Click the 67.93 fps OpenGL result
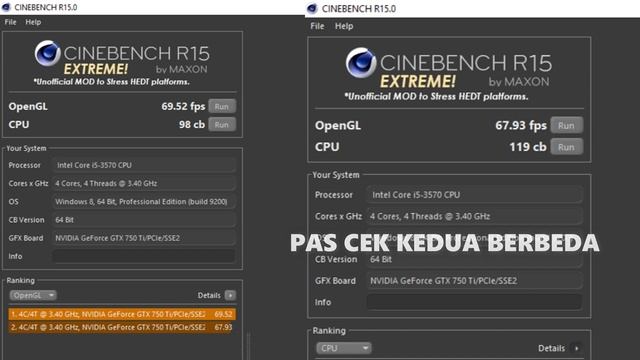The height and width of the screenshot is (360, 640). [x=520, y=125]
